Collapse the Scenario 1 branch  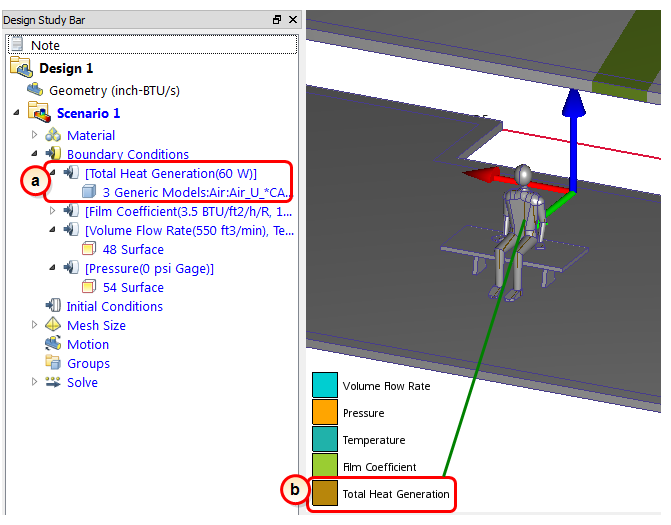coord(16,113)
